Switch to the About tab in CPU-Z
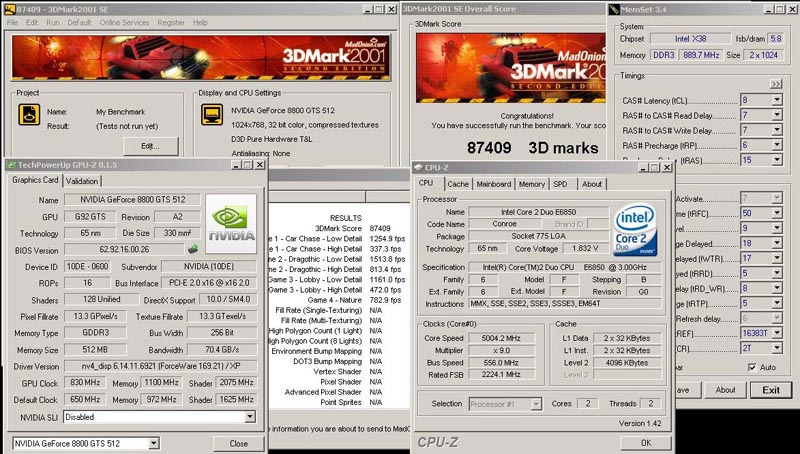The image size is (800, 454). 592,184
